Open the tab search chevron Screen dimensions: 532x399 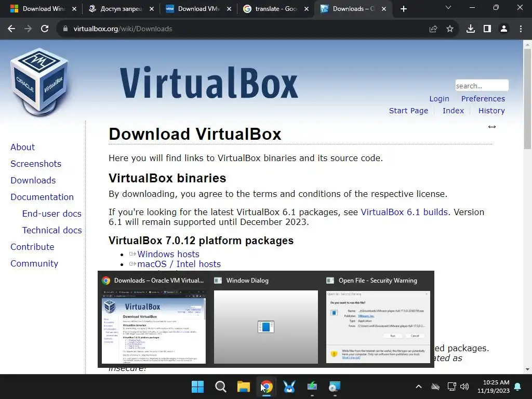click(448, 7)
